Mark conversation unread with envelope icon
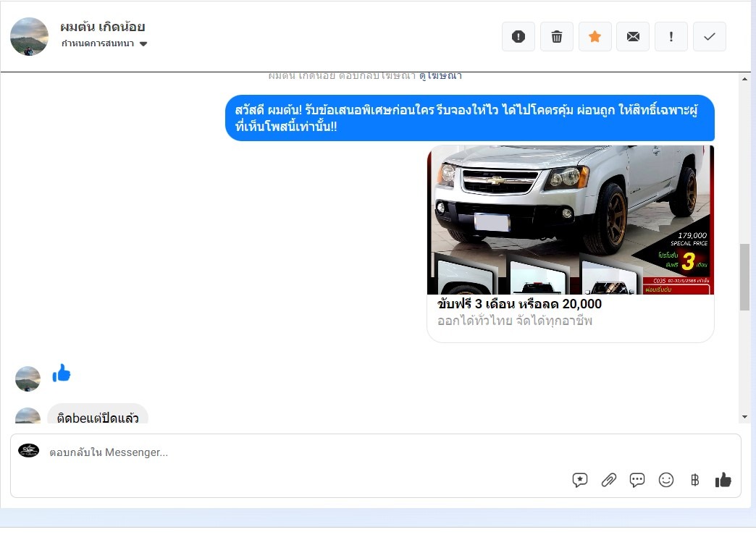 click(x=633, y=37)
